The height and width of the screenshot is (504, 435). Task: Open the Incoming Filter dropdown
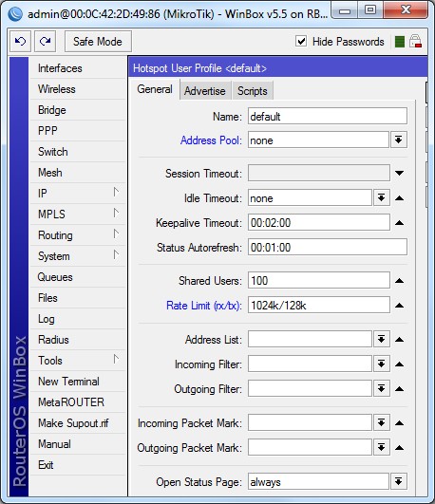pos(381,364)
